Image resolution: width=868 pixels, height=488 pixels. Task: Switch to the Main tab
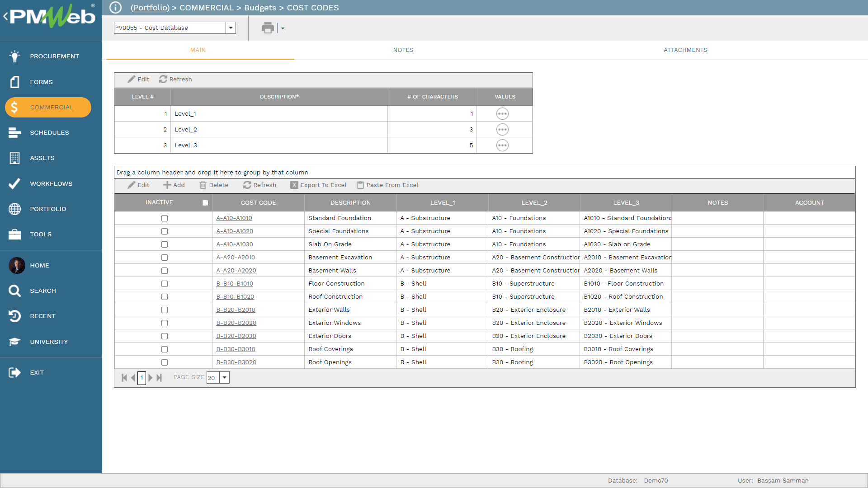pyautogui.click(x=198, y=50)
